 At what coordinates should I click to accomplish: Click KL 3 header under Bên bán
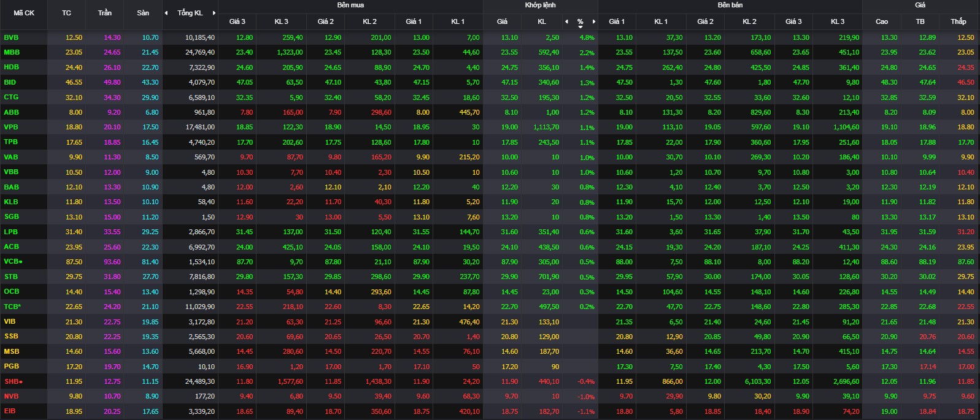(x=838, y=21)
